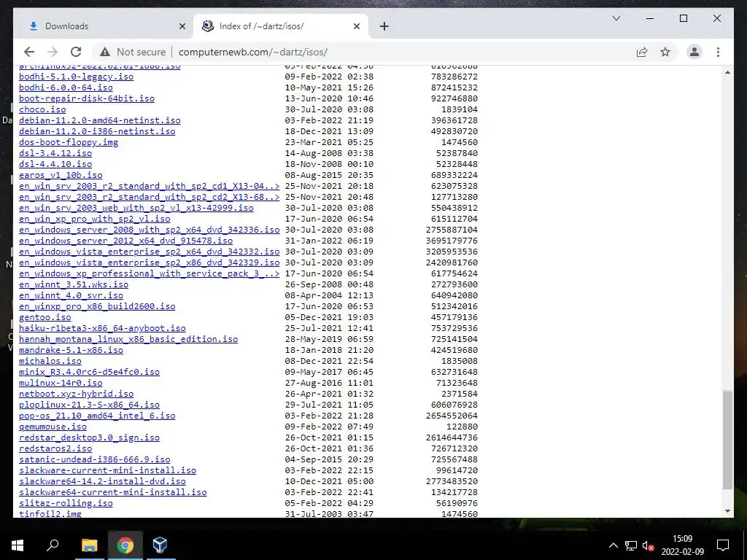
Task: Open en_win_srv_2003_r2 sp2 cd1 link
Action: click(x=149, y=186)
